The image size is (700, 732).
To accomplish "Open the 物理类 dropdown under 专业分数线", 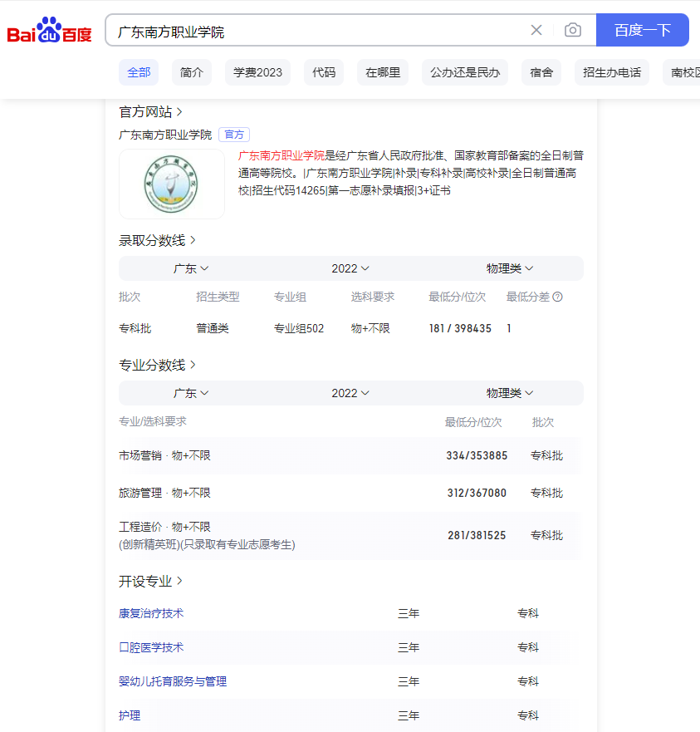I will tap(508, 392).
